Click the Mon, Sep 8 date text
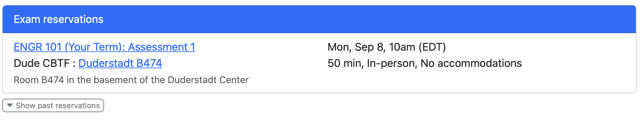Viewport: 644px width, 123px height. [356, 47]
